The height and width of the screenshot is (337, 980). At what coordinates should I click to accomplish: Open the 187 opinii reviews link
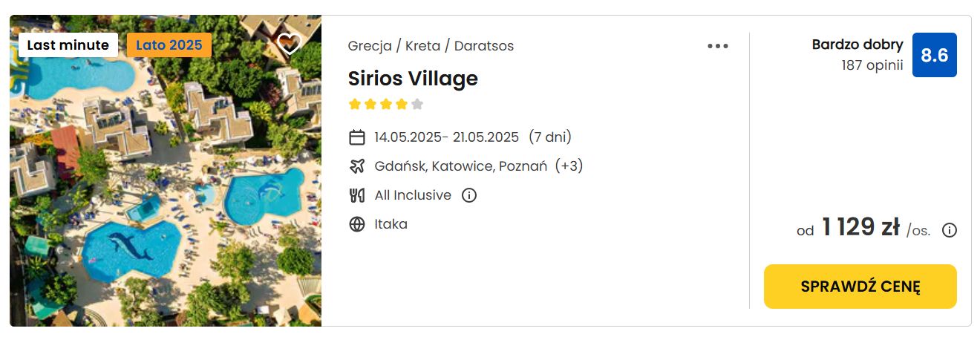(x=872, y=65)
